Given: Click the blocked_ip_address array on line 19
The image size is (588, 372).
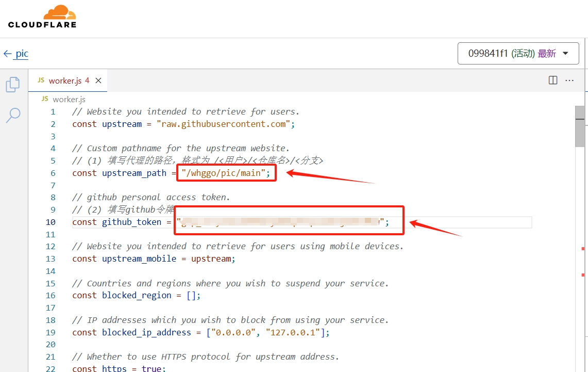Looking at the screenshot, I should pyautogui.click(x=267, y=332).
